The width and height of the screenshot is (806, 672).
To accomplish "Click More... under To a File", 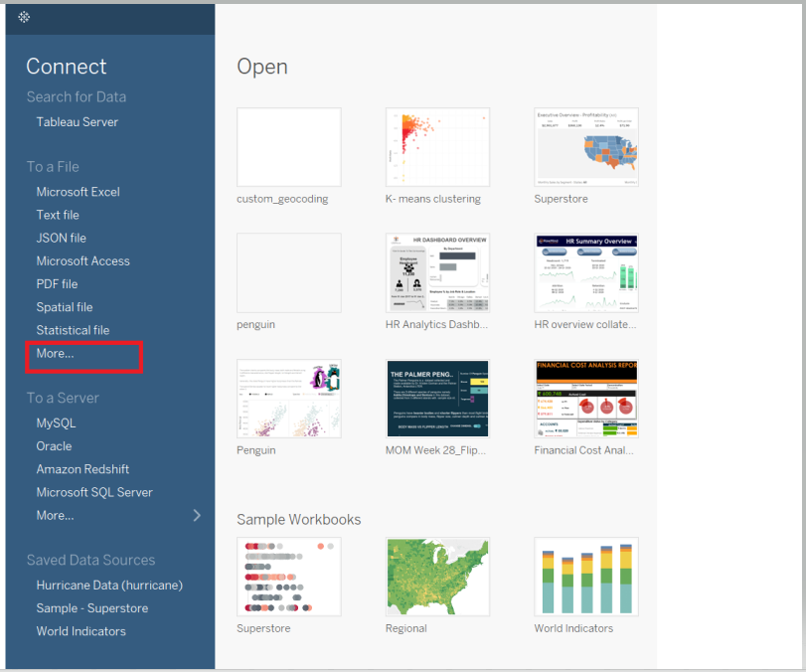I will (55, 354).
